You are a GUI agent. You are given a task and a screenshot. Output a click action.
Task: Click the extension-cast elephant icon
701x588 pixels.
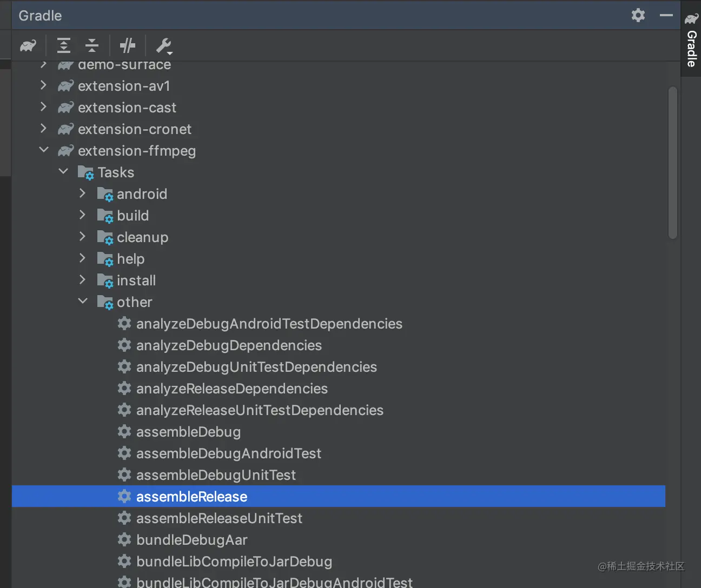65,108
